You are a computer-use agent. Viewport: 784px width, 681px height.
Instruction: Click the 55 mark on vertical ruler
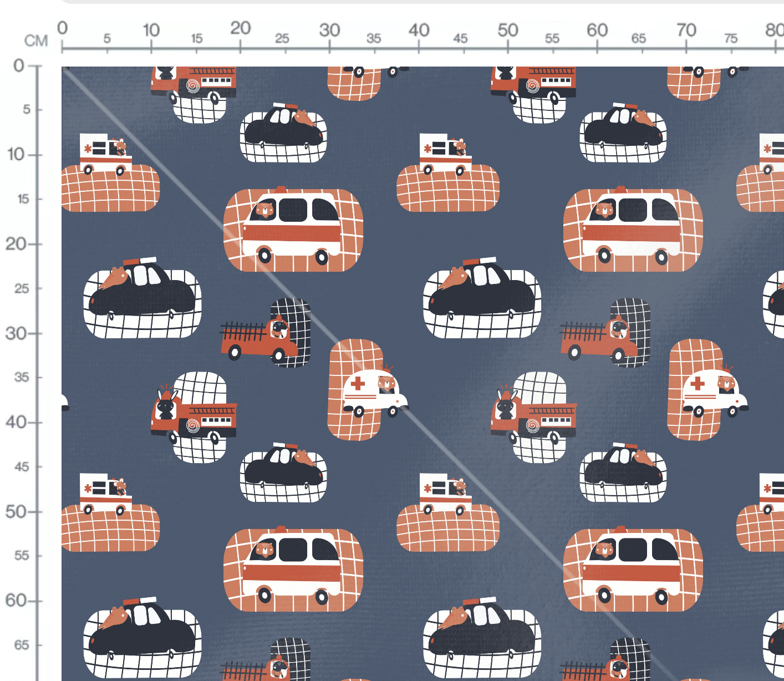[x=22, y=555]
